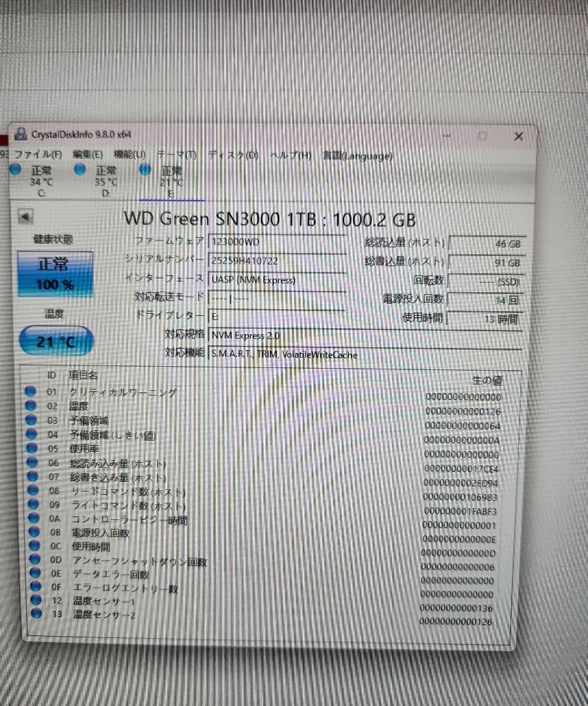
Task: Click status dot for 04 予備領域 (しきい値)
Action: tap(31, 433)
